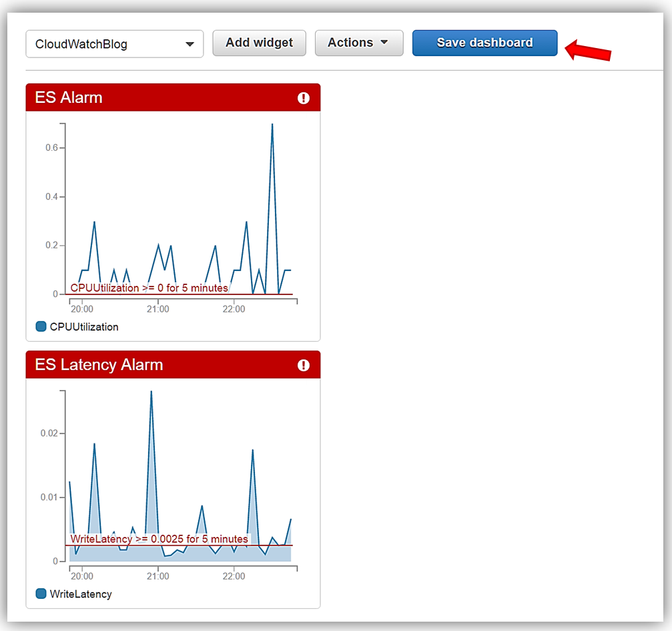Click the tallest WriteLatency peak near 21:00
The image size is (672, 631).
click(151, 392)
